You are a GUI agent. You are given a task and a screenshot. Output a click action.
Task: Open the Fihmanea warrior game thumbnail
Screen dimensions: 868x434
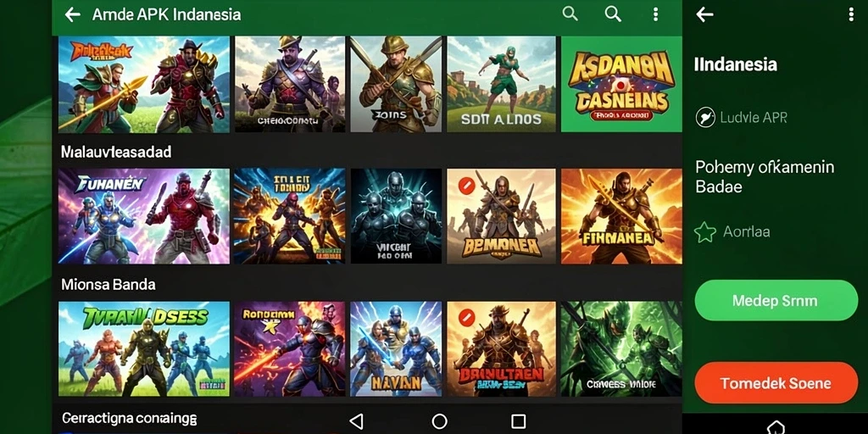(621, 216)
